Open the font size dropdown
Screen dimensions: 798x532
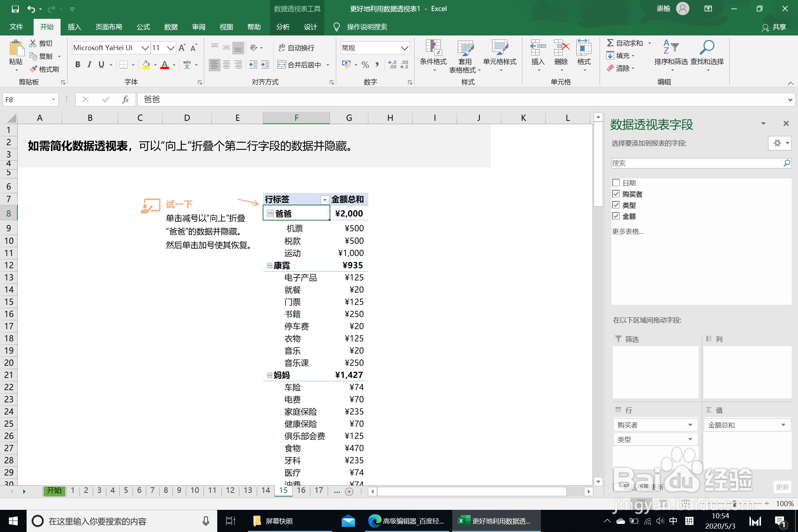pyautogui.click(x=171, y=48)
